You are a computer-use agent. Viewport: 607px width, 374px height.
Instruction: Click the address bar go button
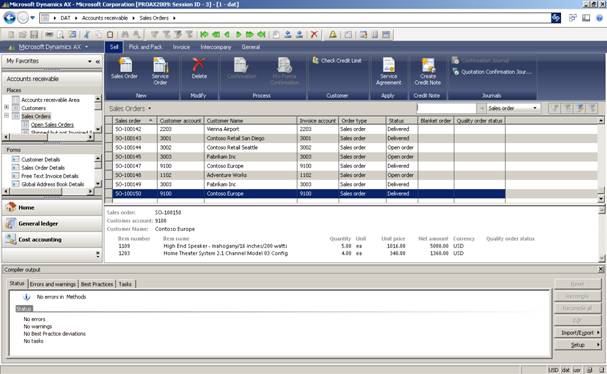(556, 18)
